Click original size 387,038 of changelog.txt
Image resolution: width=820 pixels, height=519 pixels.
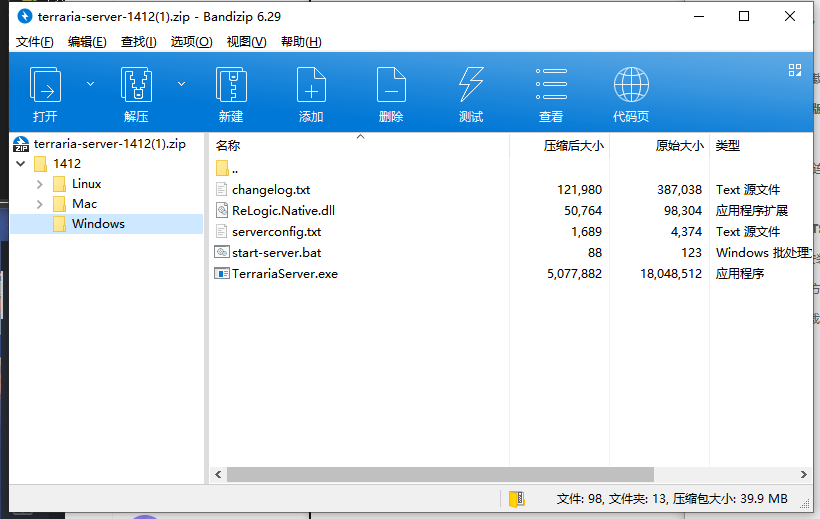click(679, 189)
